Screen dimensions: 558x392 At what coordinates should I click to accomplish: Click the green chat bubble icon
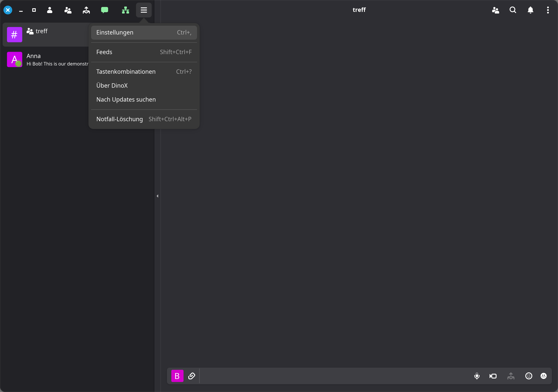[x=104, y=10]
